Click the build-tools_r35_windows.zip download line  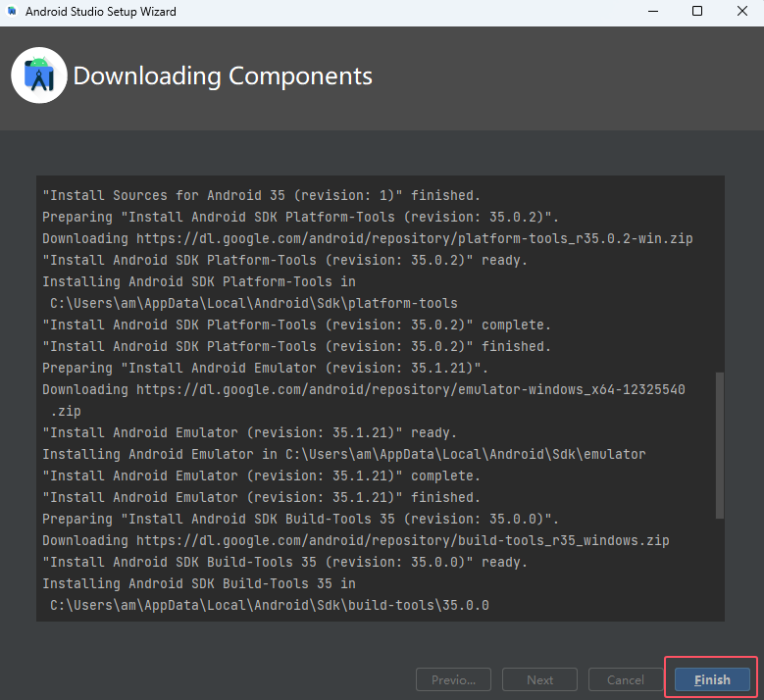tap(356, 541)
